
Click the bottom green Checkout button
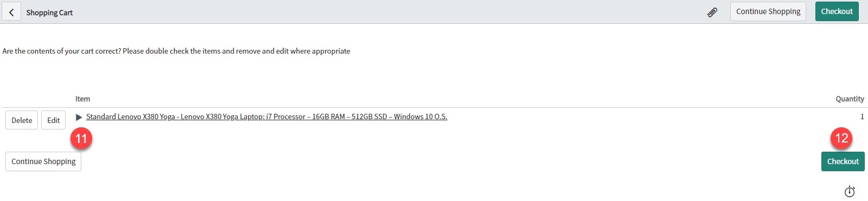(x=843, y=161)
